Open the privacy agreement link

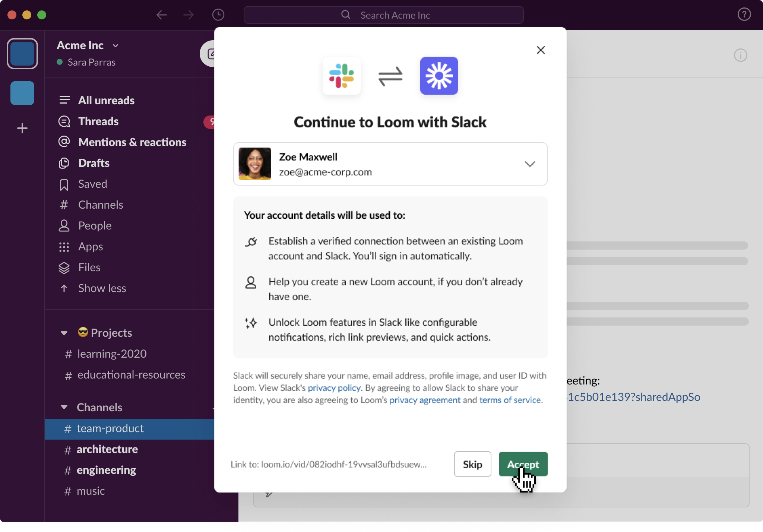click(x=424, y=400)
